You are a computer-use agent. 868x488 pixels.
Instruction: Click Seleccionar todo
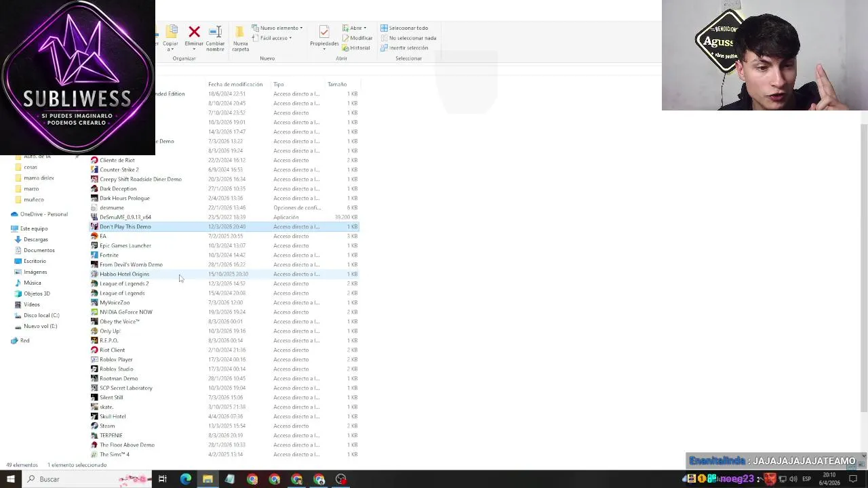click(x=404, y=28)
